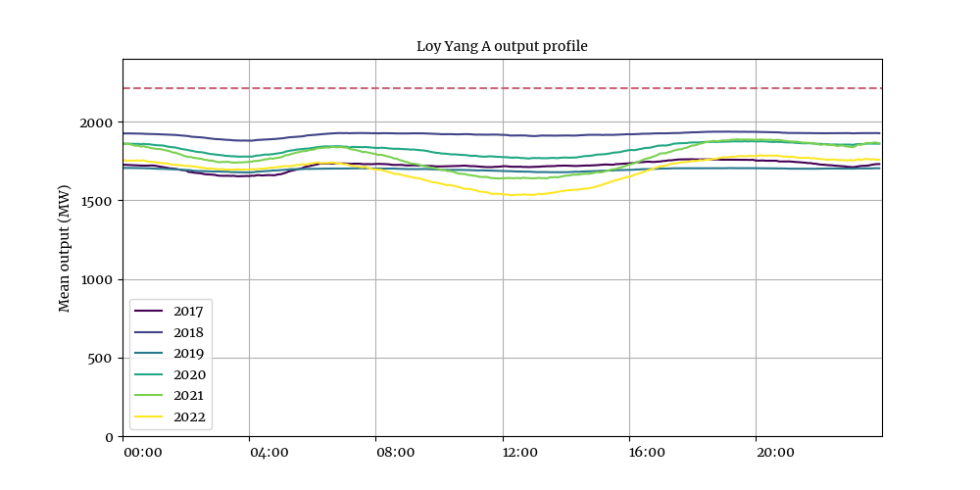Select the 2022 legend label
The height and width of the screenshot is (490, 980).
point(189,416)
